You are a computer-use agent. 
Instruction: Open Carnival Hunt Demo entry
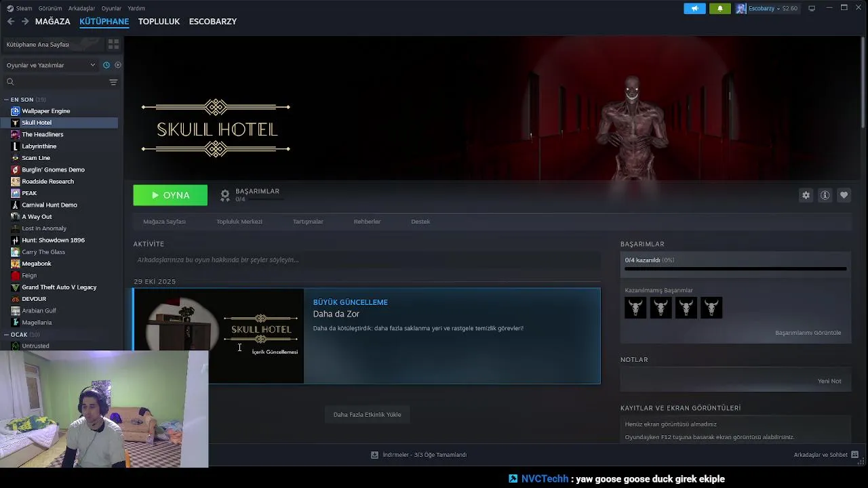(x=49, y=205)
